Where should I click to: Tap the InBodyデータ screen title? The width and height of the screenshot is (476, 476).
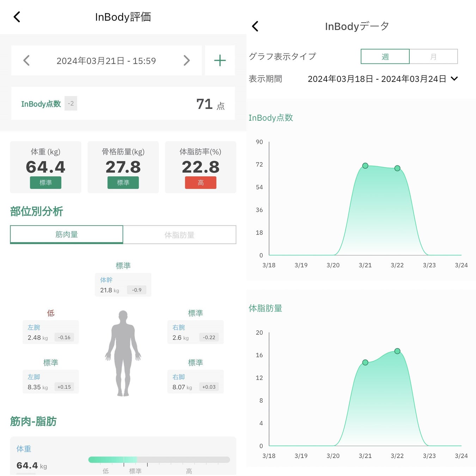pos(357,26)
